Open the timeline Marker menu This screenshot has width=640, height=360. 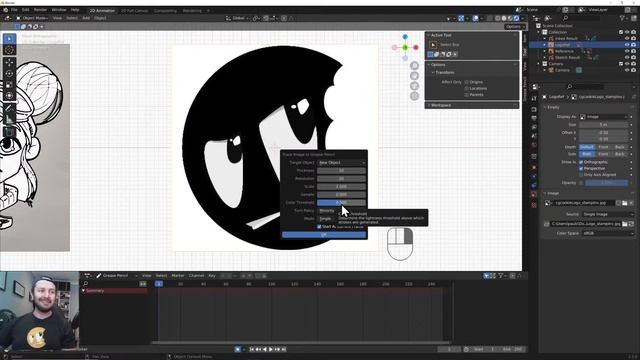coord(178,276)
